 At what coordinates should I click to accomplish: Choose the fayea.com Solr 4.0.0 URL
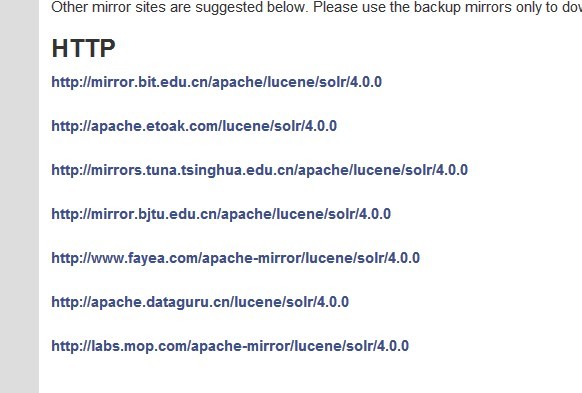click(x=236, y=258)
